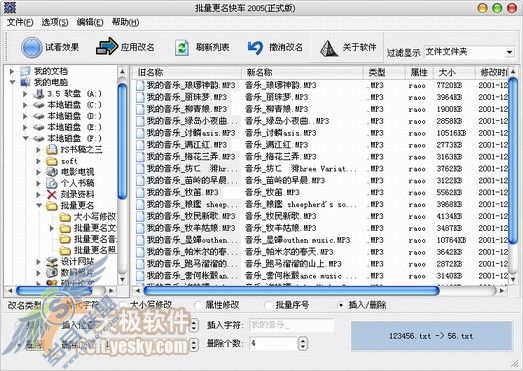The height and width of the screenshot is (371, 523).
Task: Click the size cell 7720KB
Action: pyautogui.click(x=449, y=85)
